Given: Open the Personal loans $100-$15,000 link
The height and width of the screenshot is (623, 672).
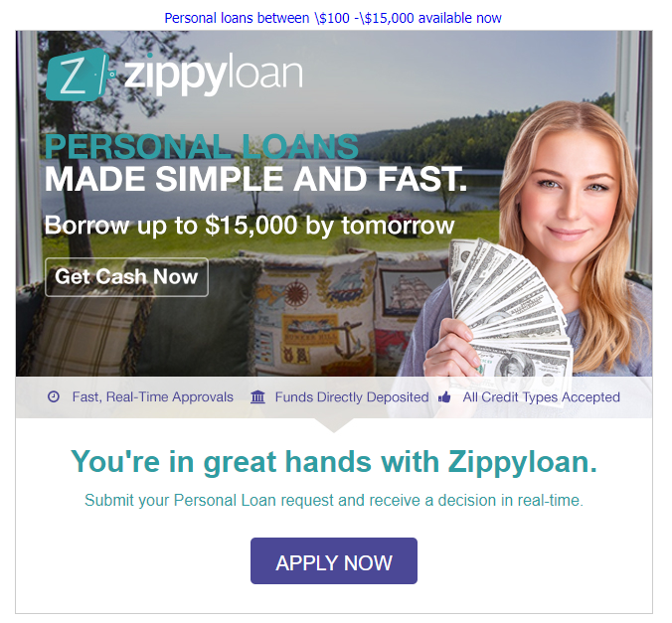Looking at the screenshot, I should pyautogui.click(x=333, y=18).
